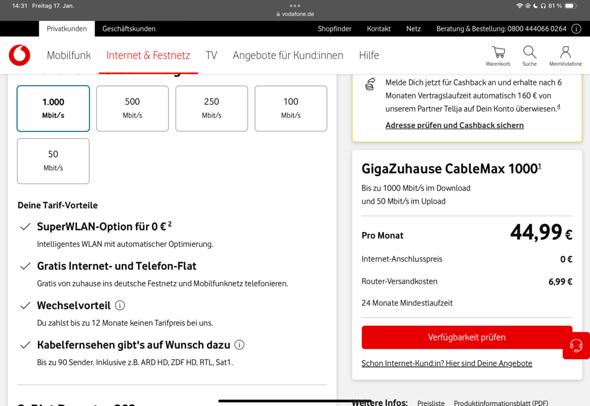Select the 250 Mbit/s speed option

click(x=211, y=108)
